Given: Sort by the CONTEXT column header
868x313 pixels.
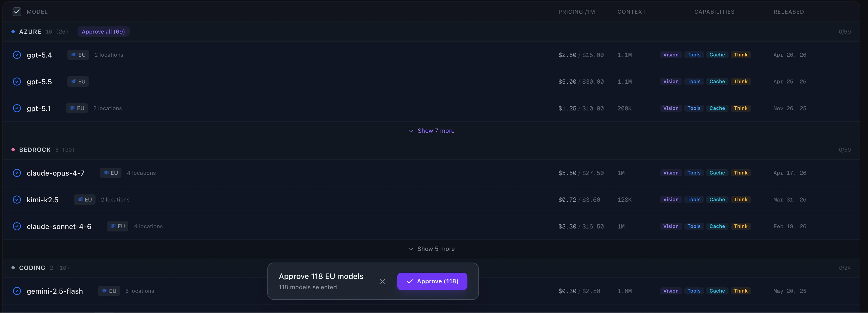Looking at the screenshot, I should 631,12.
